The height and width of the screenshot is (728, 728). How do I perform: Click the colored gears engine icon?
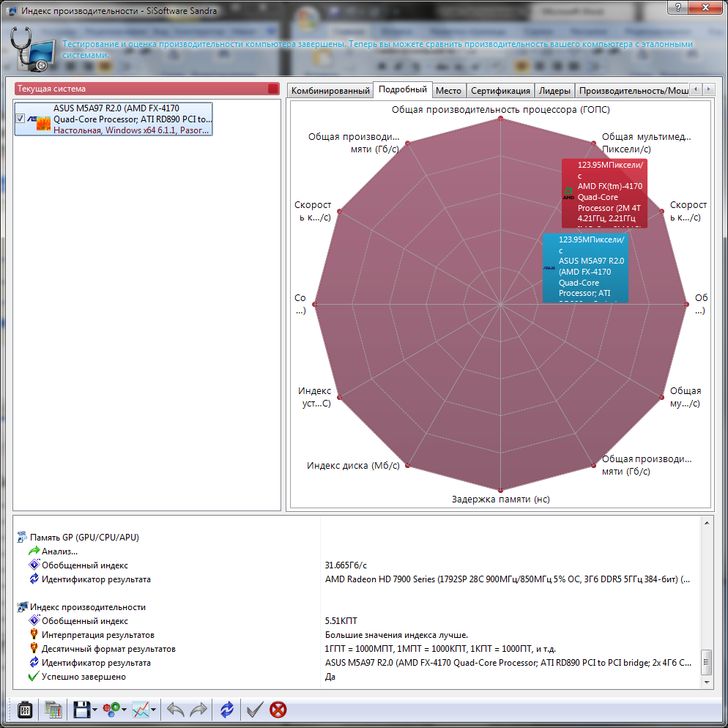coord(111,710)
